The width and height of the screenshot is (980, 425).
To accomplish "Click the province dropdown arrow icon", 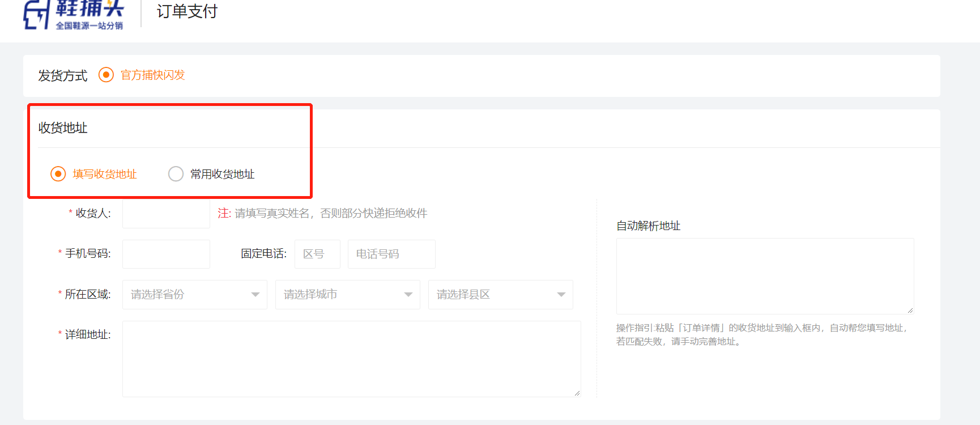I will pyautogui.click(x=255, y=295).
